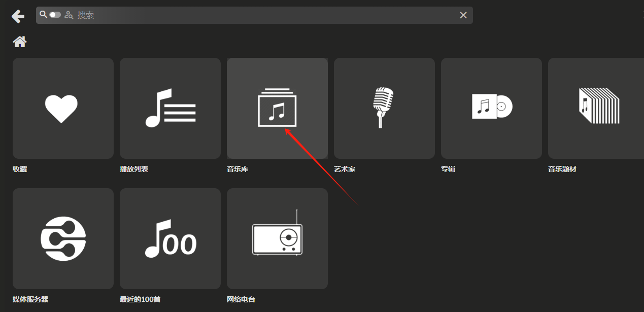
Task: Clear the search with the X button
Action: [463, 15]
